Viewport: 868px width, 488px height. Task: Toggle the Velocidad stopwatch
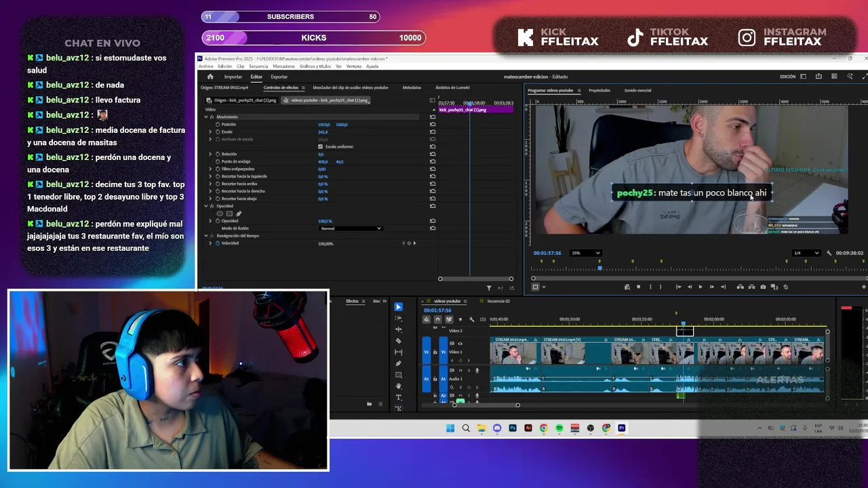point(218,243)
